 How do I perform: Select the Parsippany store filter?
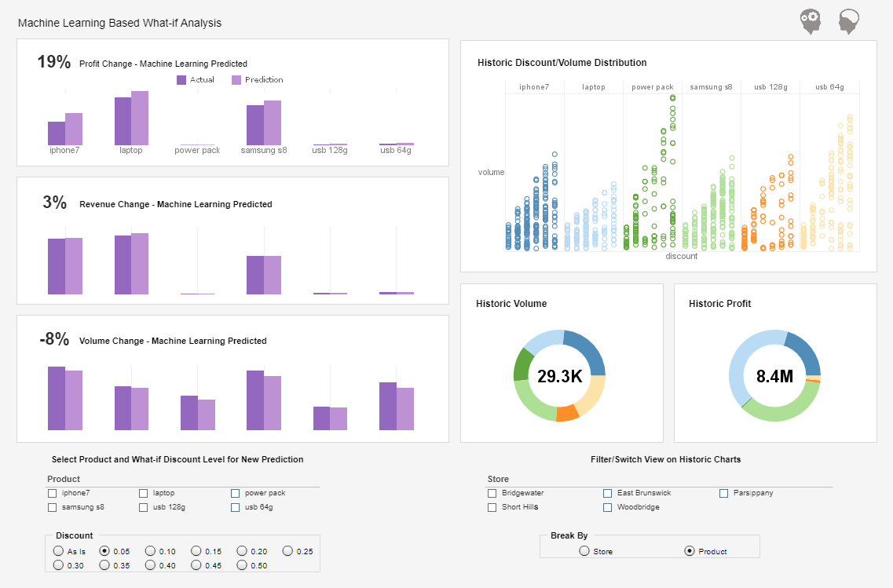coord(723,494)
